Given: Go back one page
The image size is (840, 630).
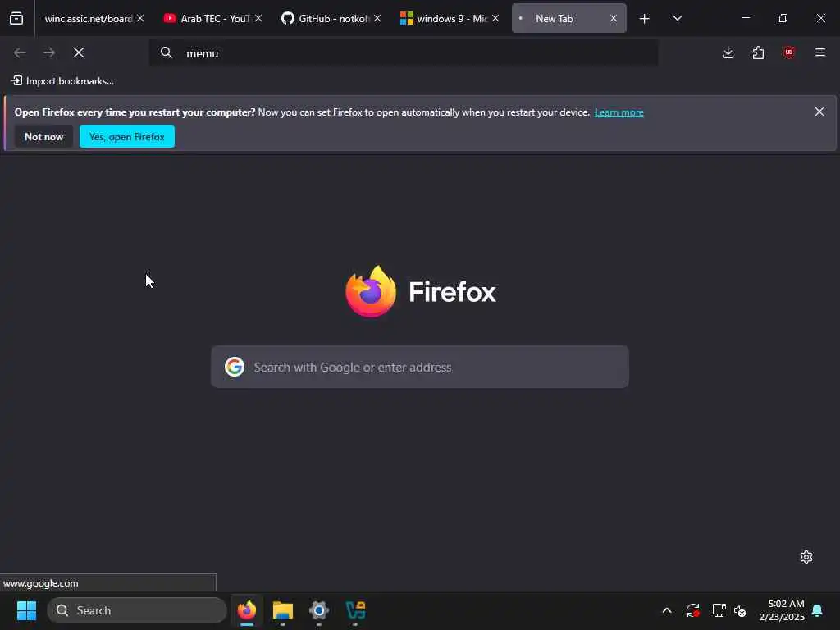Looking at the screenshot, I should pyautogui.click(x=20, y=52).
